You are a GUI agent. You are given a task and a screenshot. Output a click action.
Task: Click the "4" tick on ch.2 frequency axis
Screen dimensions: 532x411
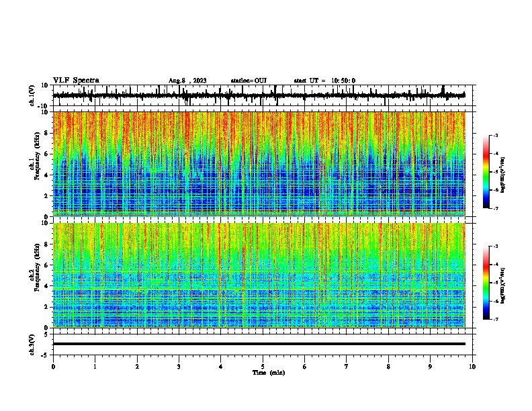click(47, 286)
